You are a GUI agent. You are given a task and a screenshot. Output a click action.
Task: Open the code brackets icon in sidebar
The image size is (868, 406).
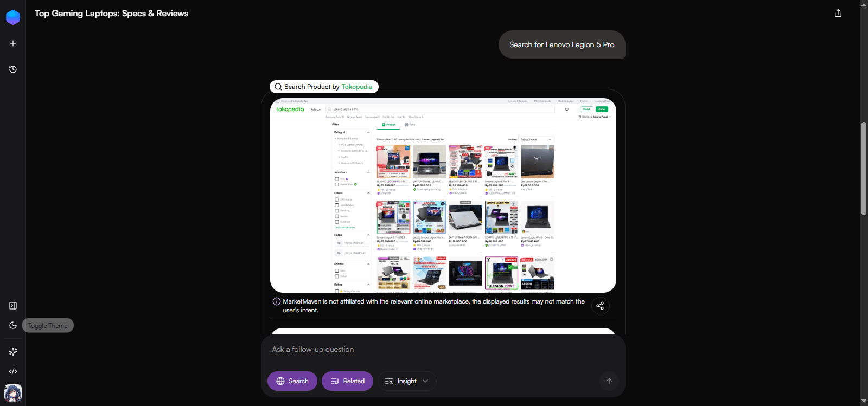tap(13, 371)
